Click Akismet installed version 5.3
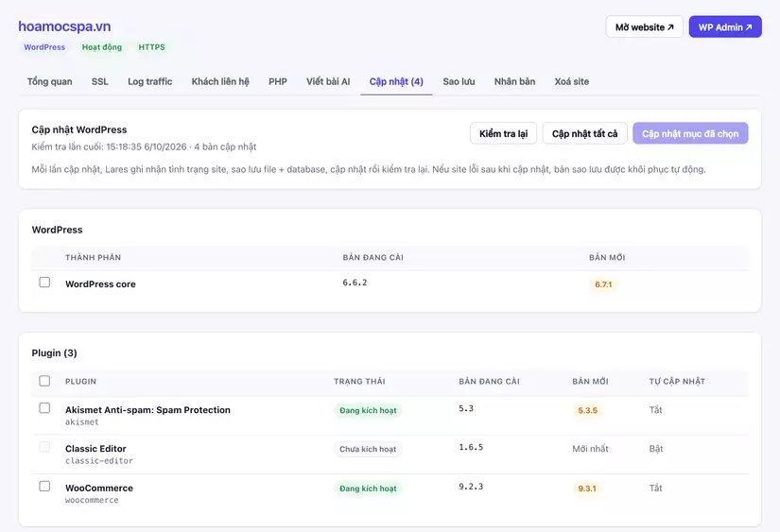 466,409
